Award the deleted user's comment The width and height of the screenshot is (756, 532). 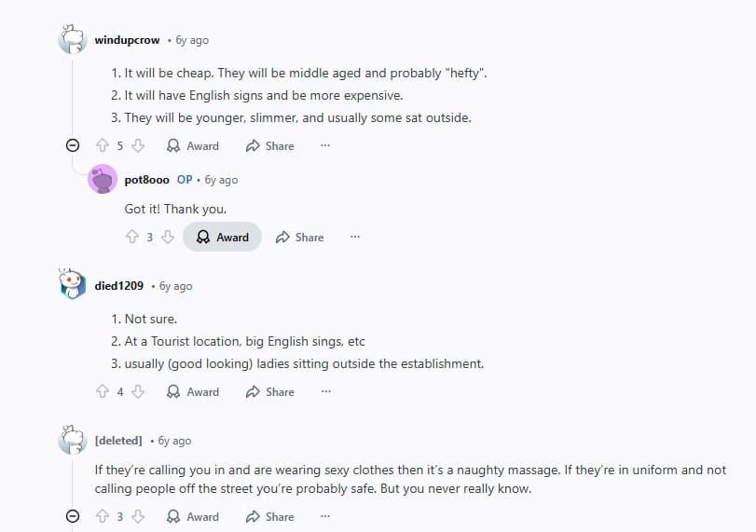pos(192,516)
